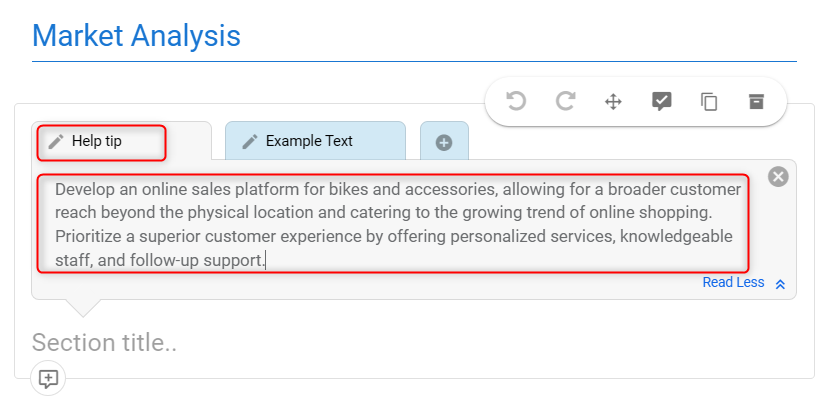This screenshot has height=408, width=838.
Task: Click the pencil icon beside Example Text
Action: (250, 142)
